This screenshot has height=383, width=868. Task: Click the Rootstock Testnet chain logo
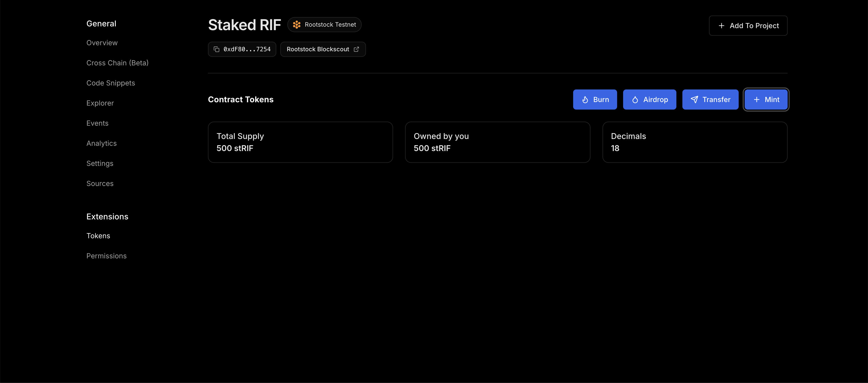point(297,25)
